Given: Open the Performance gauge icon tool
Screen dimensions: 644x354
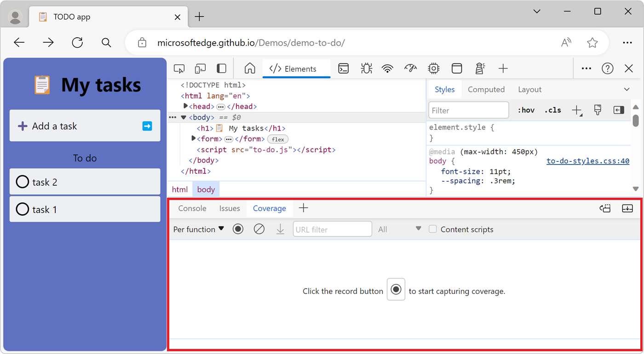Looking at the screenshot, I should [x=410, y=69].
